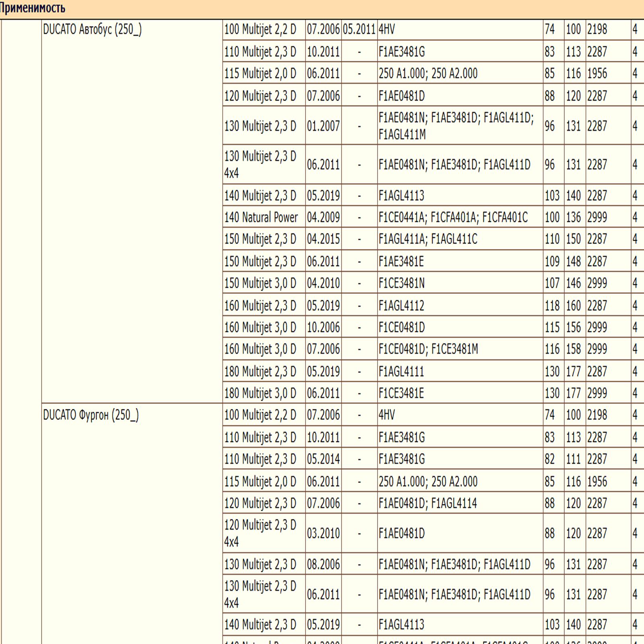Select the 08.2006 date cell
The width and height of the screenshot is (644, 644).
pos(323,564)
